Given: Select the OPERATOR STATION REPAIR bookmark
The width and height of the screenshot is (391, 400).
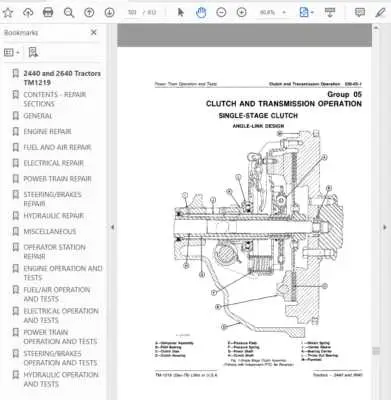Looking at the screenshot, I should click(x=54, y=252).
